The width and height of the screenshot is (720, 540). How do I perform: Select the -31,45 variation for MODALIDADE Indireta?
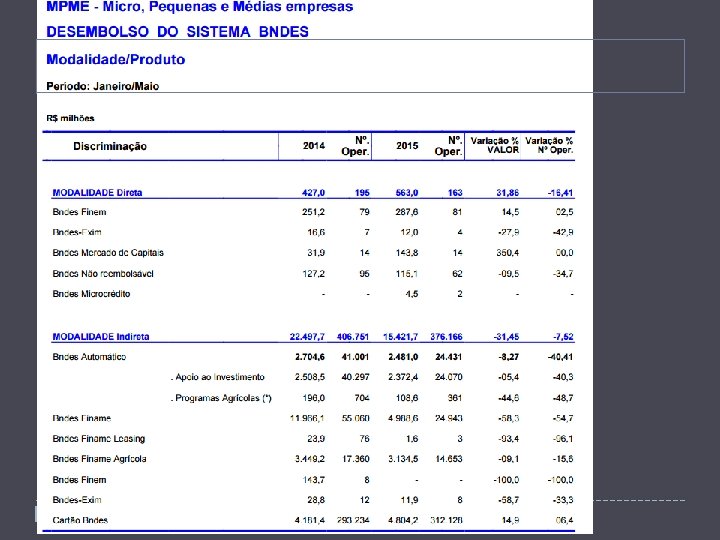[x=506, y=337]
